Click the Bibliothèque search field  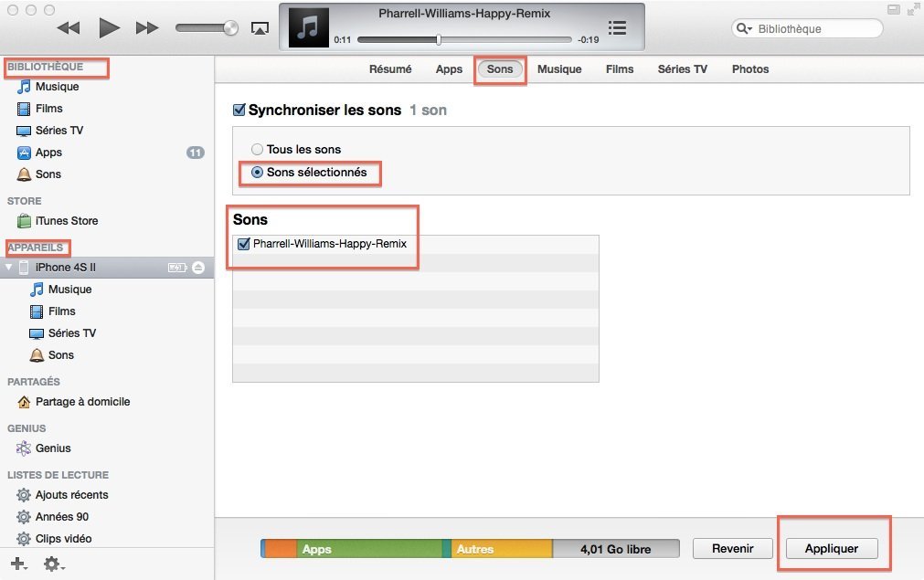click(x=807, y=28)
